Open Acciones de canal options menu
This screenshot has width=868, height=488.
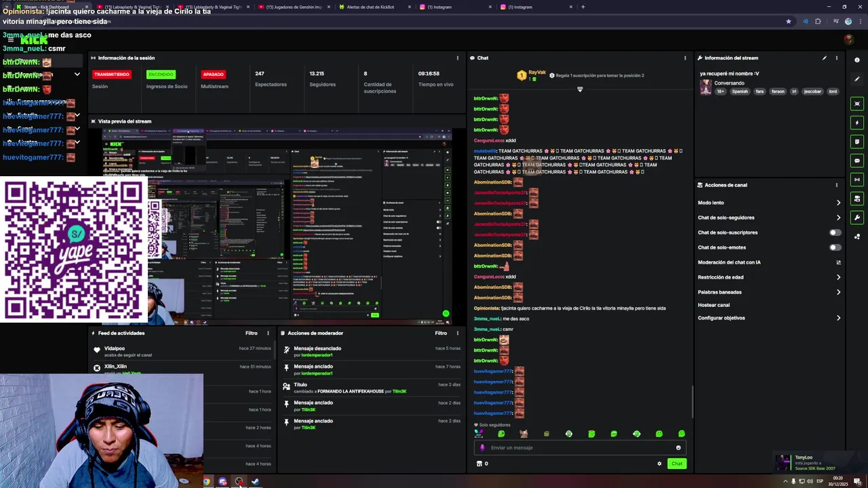tap(837, 185)
